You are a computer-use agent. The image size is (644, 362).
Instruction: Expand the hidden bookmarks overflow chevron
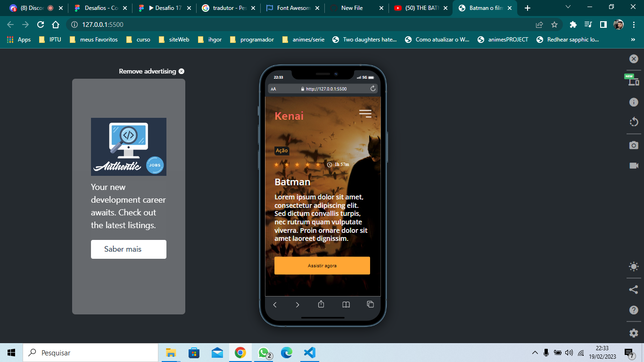point(633,39)
